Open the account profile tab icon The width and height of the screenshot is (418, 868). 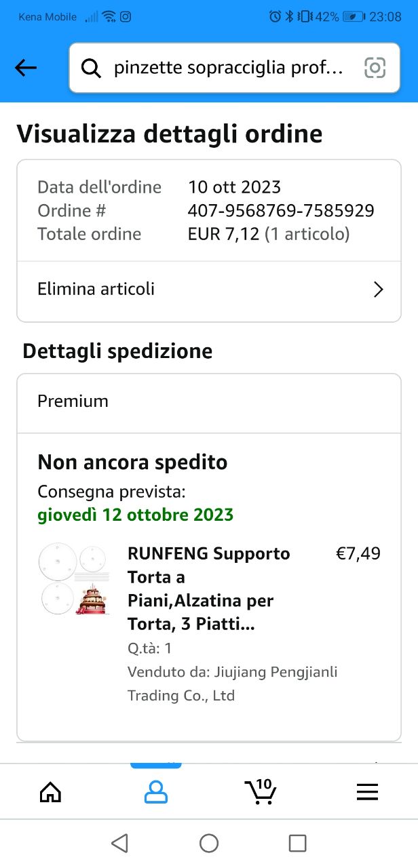156,791
